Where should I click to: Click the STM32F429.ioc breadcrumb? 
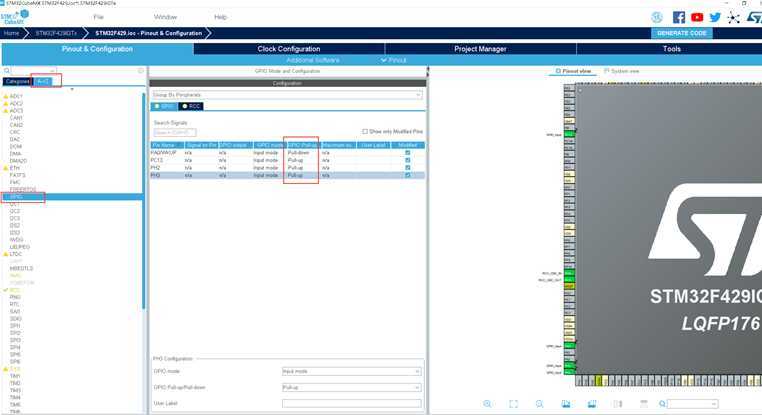tap(149, 33)
